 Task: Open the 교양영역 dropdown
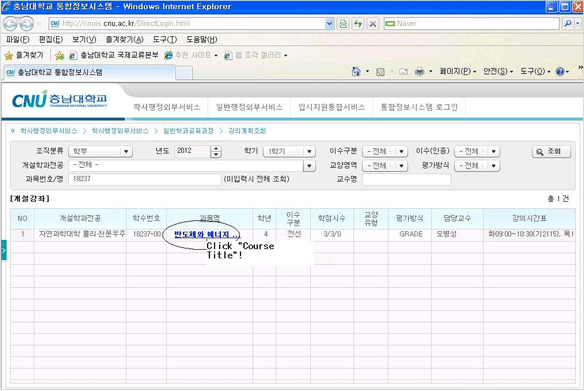pyautogui.click(x=385, y=165)
